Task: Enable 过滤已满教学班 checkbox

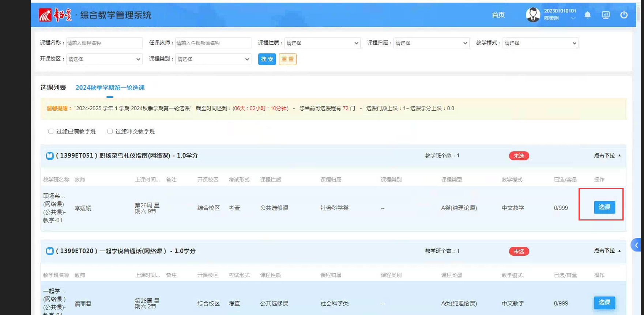Action: tap(51, 131)
